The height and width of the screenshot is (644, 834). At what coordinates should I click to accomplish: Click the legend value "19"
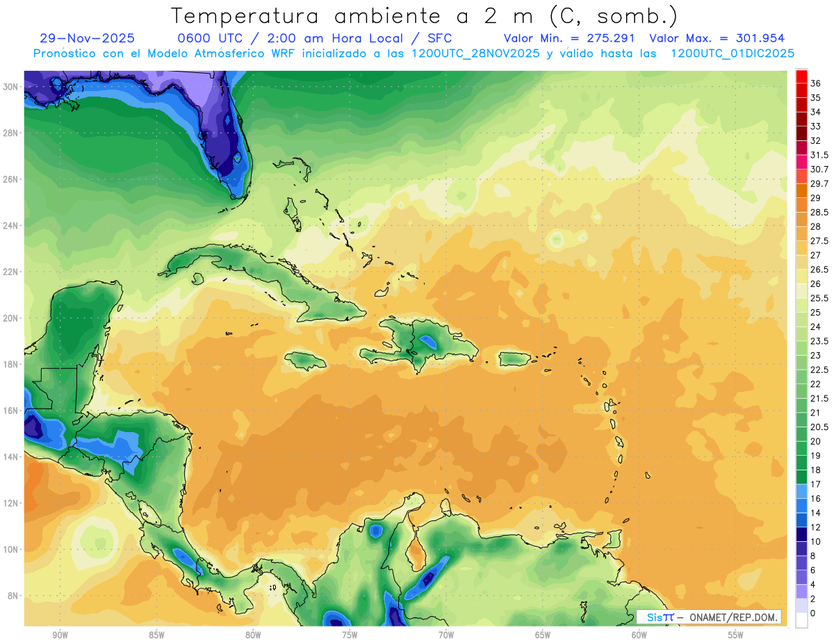click(816, 455)
